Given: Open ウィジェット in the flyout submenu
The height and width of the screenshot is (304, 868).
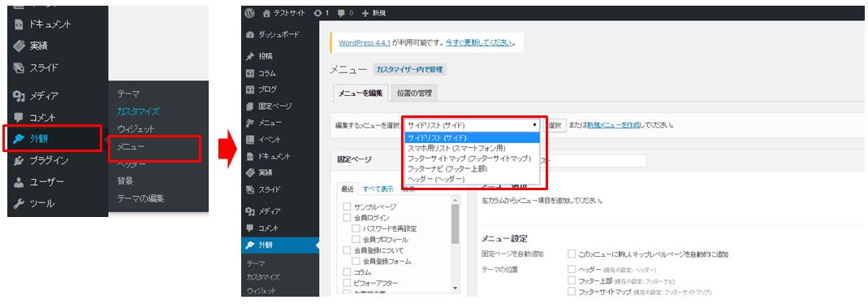Looking at the screenshot, I should click(x=136, y=128).
